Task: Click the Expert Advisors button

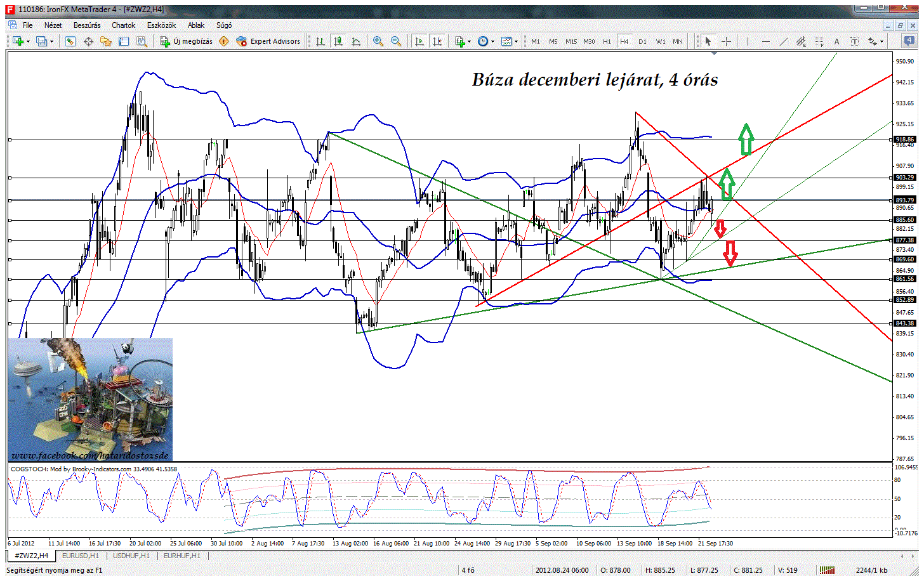Action: coord(268,41)
